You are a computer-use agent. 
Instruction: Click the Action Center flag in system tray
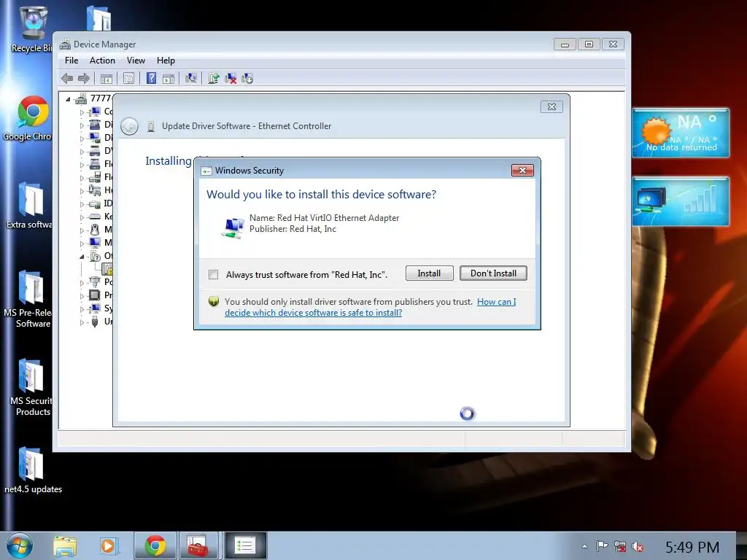tap(602, 546)
